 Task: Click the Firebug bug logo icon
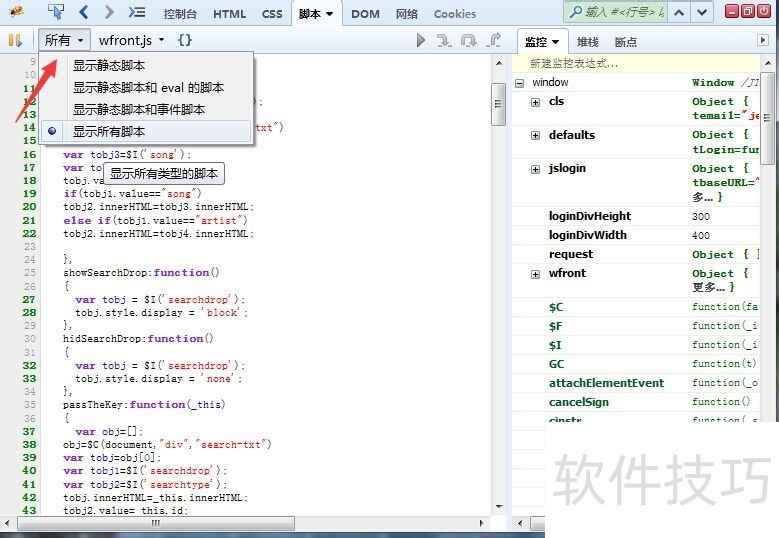(16, 13)
